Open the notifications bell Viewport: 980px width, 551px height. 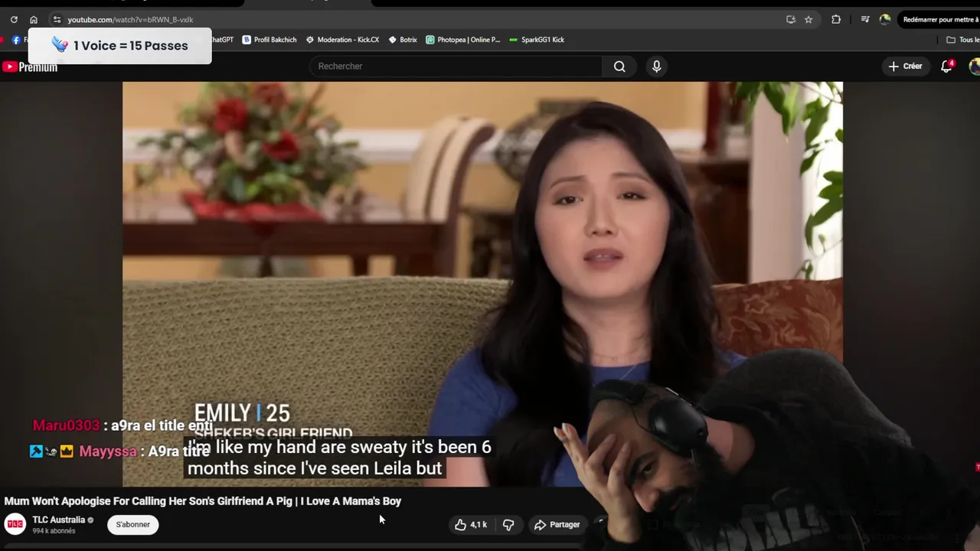point(947,67)
